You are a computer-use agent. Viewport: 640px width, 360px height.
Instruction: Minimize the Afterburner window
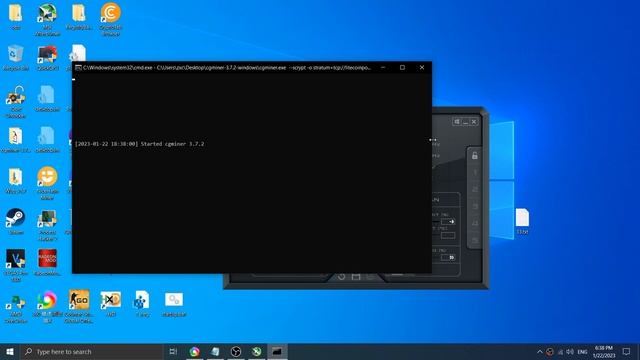pyautogui.click(x=465, y=122)
